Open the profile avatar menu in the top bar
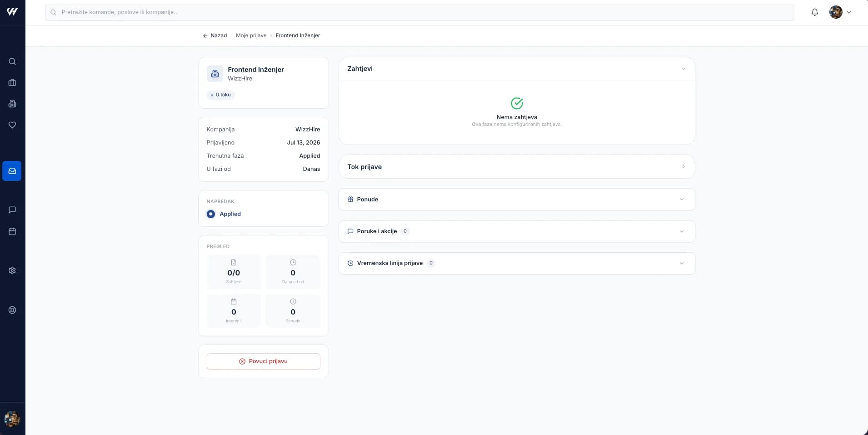 (840, 12)
